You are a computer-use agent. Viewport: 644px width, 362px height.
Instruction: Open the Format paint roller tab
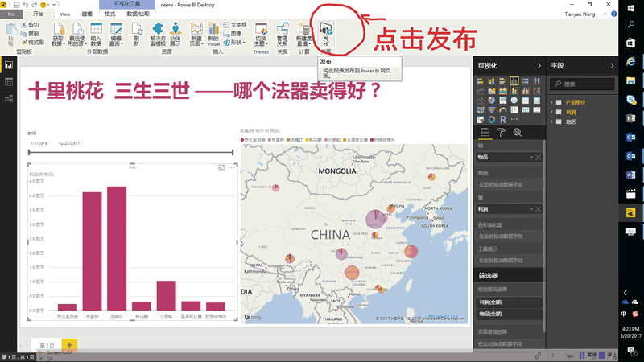501,133
